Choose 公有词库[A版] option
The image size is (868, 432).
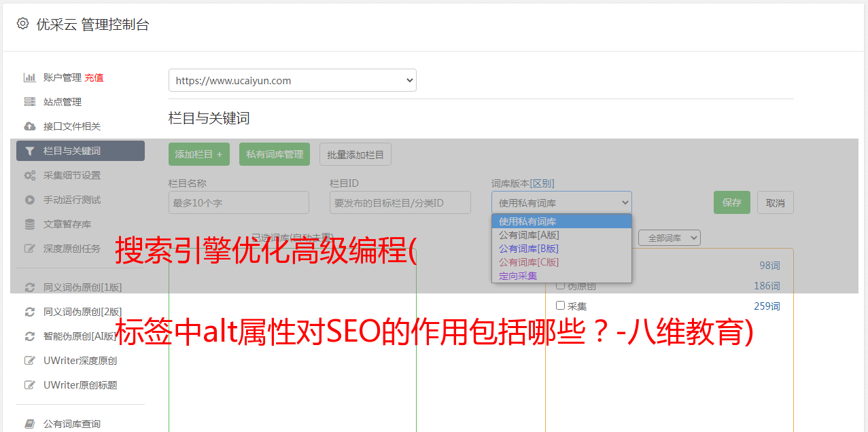(561, 235)
